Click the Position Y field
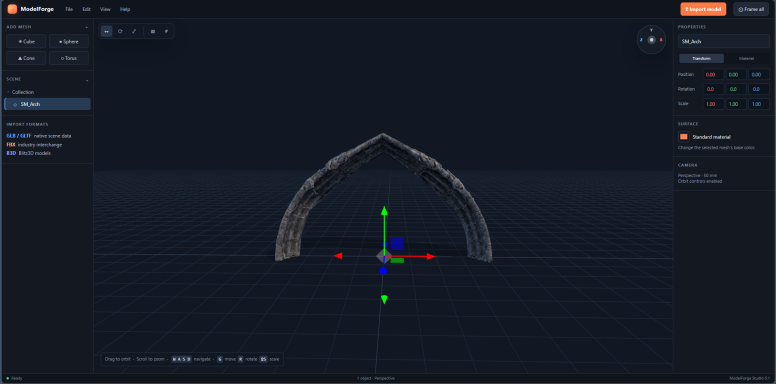 [x=736, y=74]
